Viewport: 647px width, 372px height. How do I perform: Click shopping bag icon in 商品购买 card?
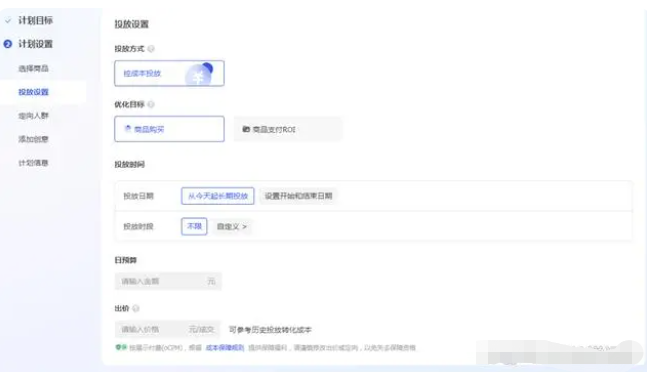click(x=128, y=129)
